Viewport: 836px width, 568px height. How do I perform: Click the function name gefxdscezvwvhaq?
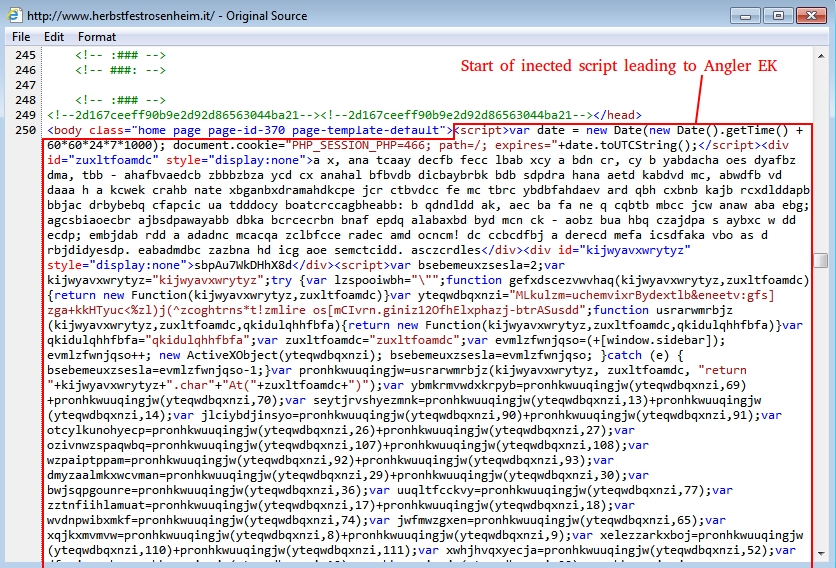point(561,280)
